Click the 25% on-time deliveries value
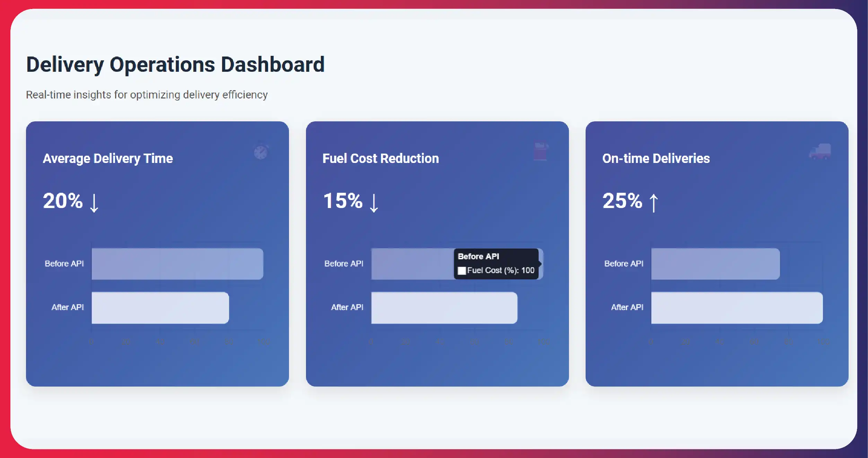This screenshot has width=868, height=458. (x=622, y=201)
